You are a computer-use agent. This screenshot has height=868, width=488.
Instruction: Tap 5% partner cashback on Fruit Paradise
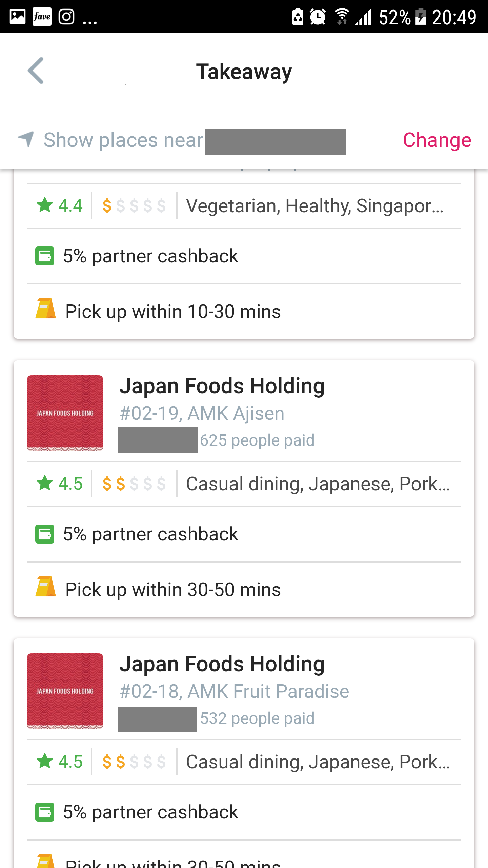click(150, 812)
